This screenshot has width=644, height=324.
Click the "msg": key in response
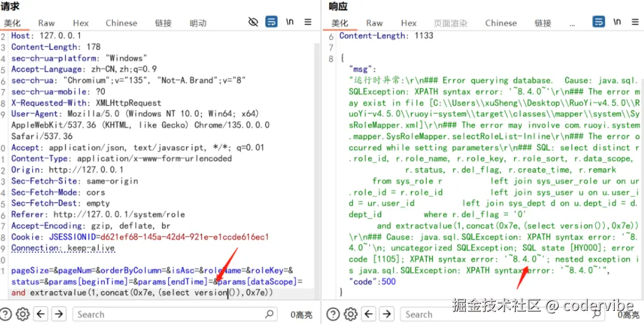[x=363, y=69]
